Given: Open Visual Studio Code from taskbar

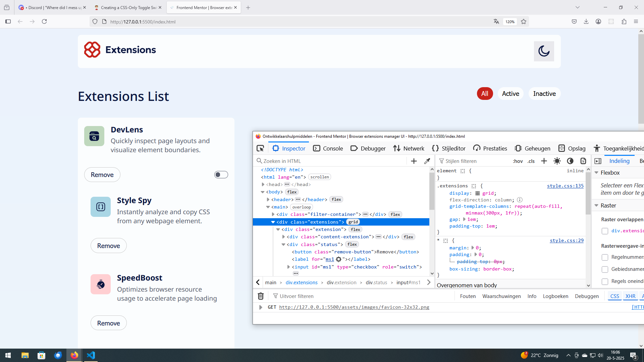Looking at the screenshot, I should 91,355.
